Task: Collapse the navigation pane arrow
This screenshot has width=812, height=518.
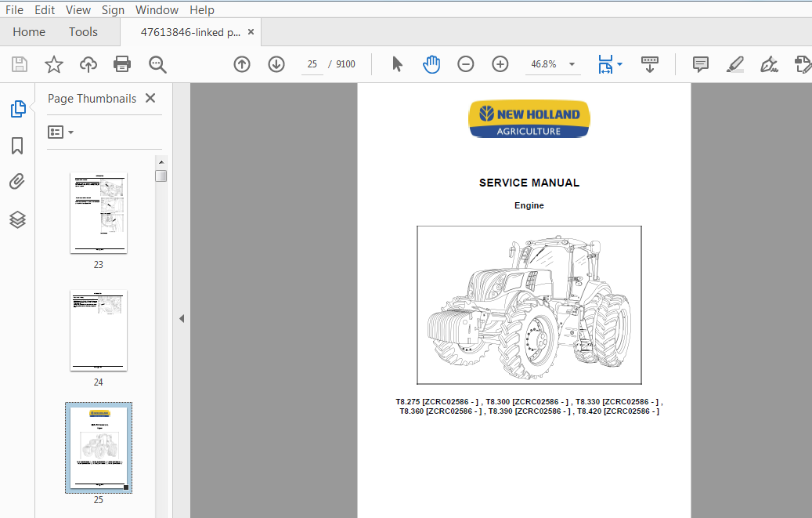Action: click(x=182, y=318)
